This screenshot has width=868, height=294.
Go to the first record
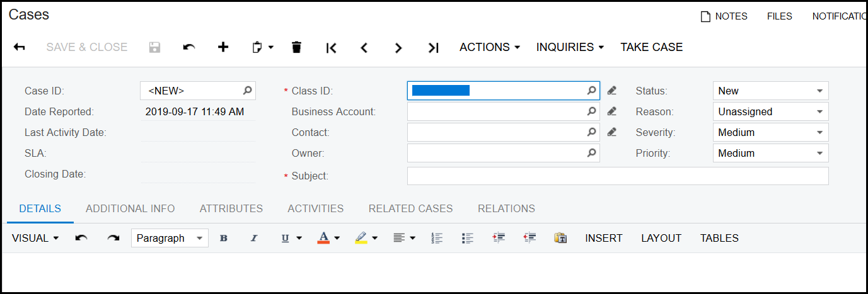coord(331,48)
